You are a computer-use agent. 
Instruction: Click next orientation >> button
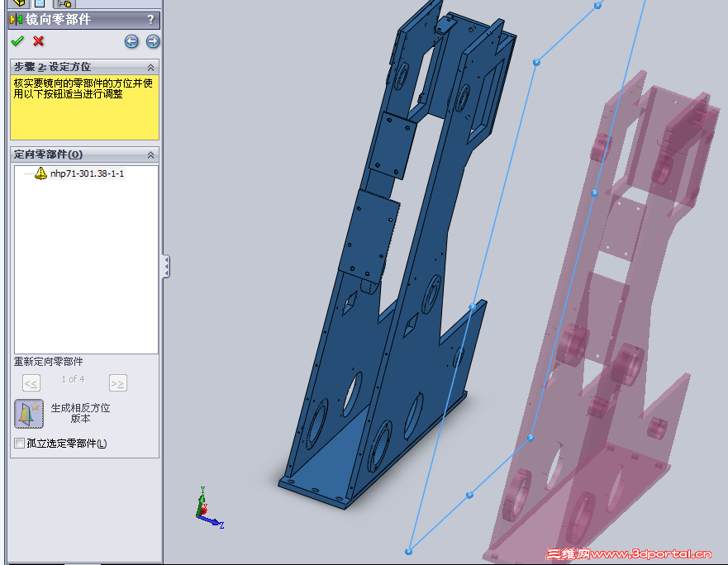(x=117, y=383)
